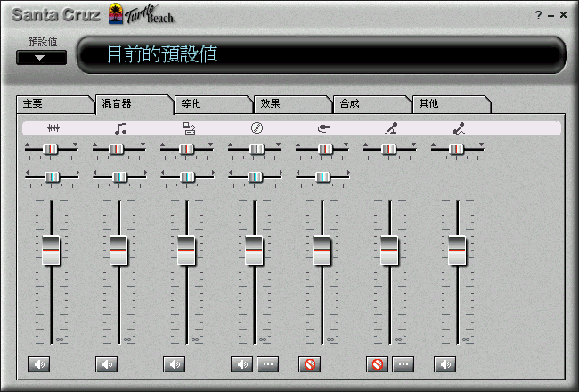Click the cyan balance slider of the plug channel
Viewport: 579px width, 392px height.
322,177
